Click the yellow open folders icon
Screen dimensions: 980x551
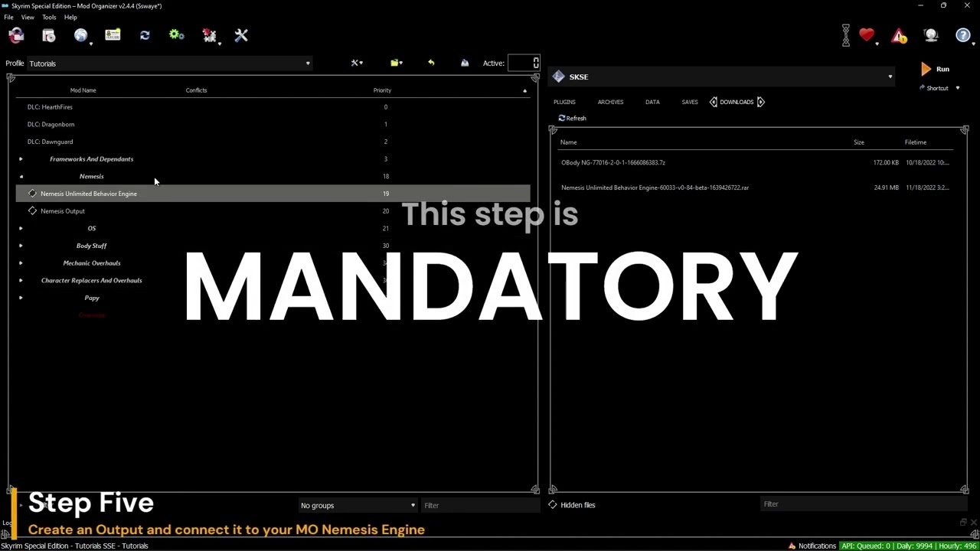tap(396, 63)
